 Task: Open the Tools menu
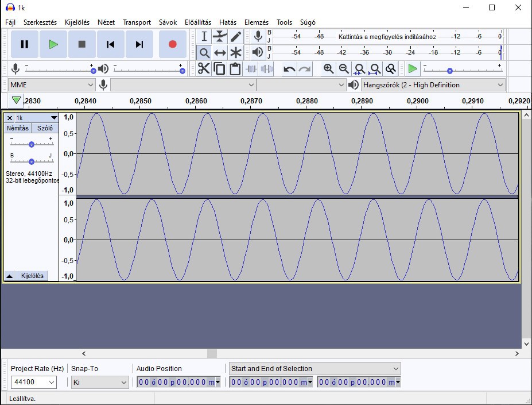pyautogui.click(x=284, y=22)
